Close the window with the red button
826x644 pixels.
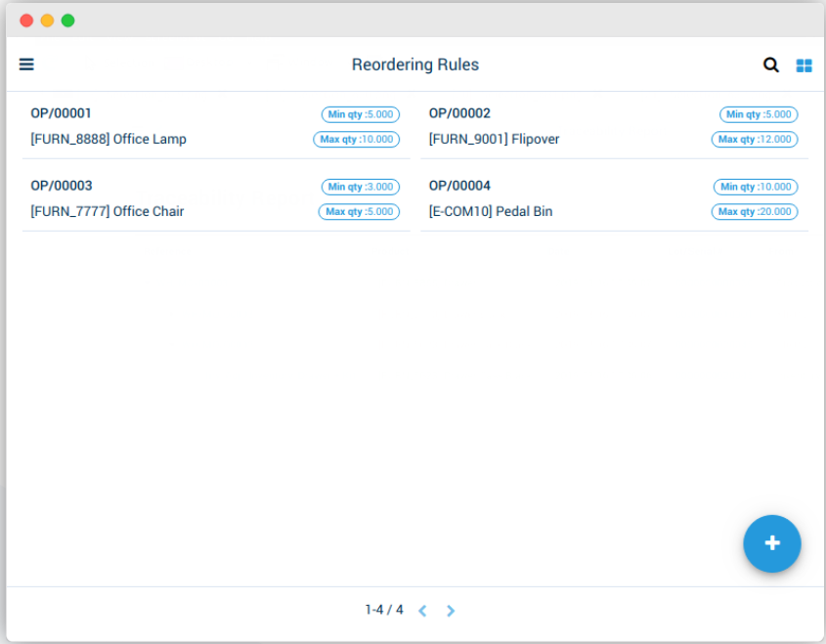26,21
